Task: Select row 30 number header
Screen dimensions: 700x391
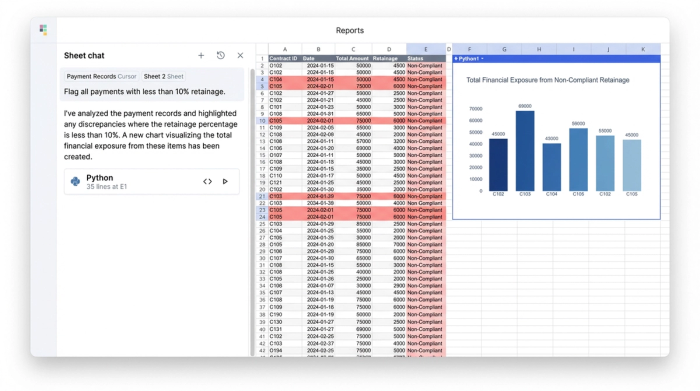Action: click(262, 258)
